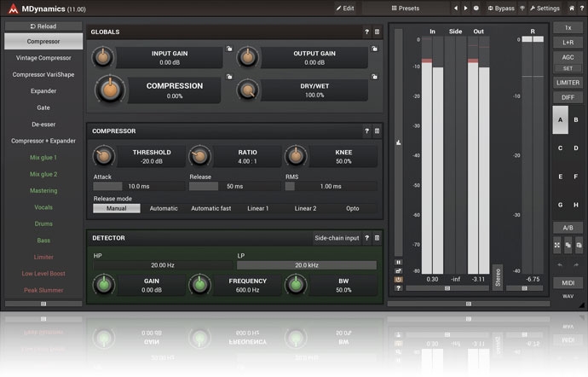Open the L+R channel mode selector
This screenshot has height=377, width=588.
(x=568, y=41)
